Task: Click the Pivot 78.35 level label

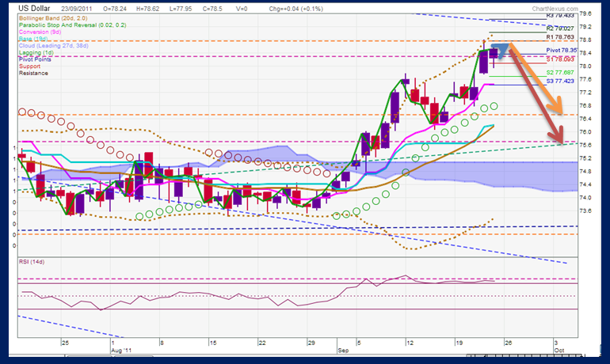Action: [562, 50]
